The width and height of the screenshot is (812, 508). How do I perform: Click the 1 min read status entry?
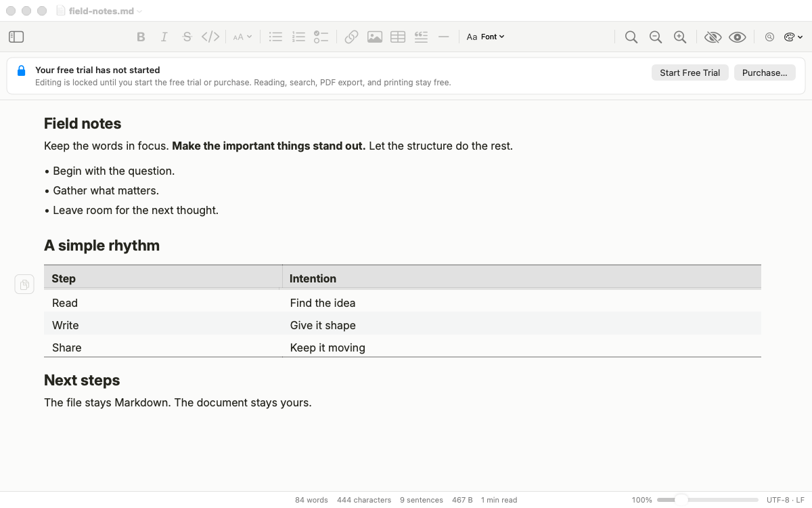pos(499,500)
